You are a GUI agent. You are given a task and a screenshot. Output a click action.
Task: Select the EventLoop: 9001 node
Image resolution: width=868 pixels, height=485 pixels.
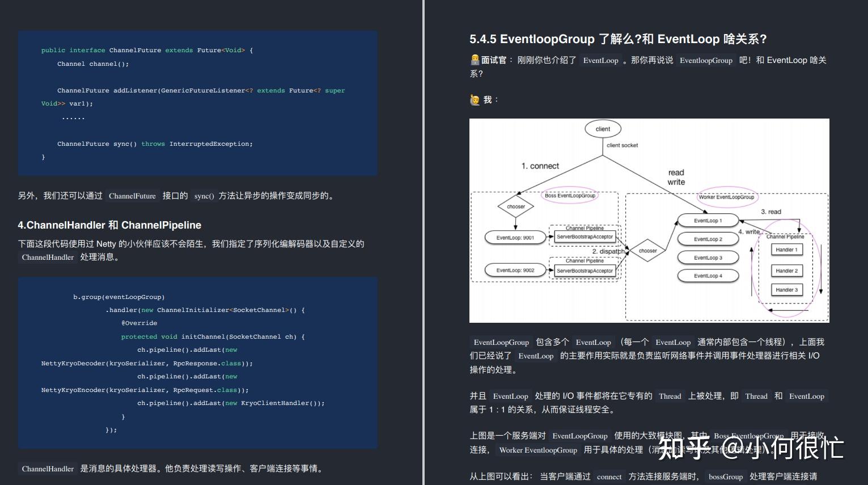[x=514, y=237]
